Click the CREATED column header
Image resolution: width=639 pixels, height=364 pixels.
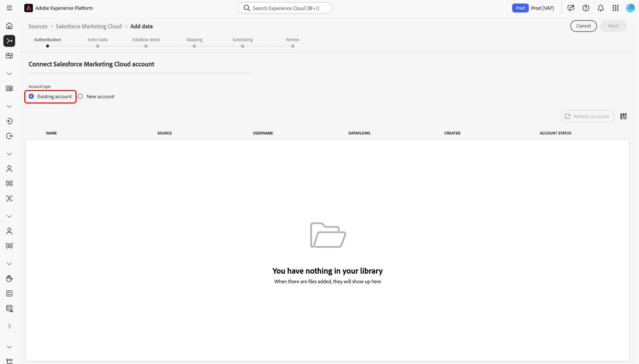(x=452, y=133)
